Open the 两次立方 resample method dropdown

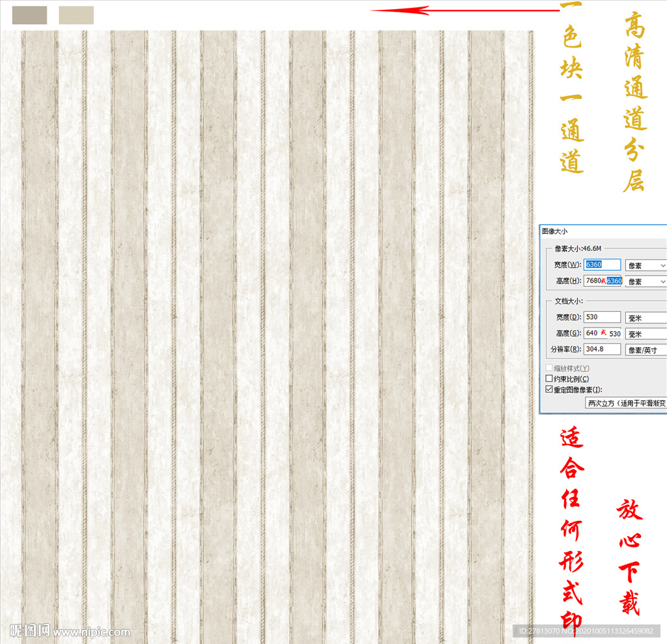click(626, 403)
